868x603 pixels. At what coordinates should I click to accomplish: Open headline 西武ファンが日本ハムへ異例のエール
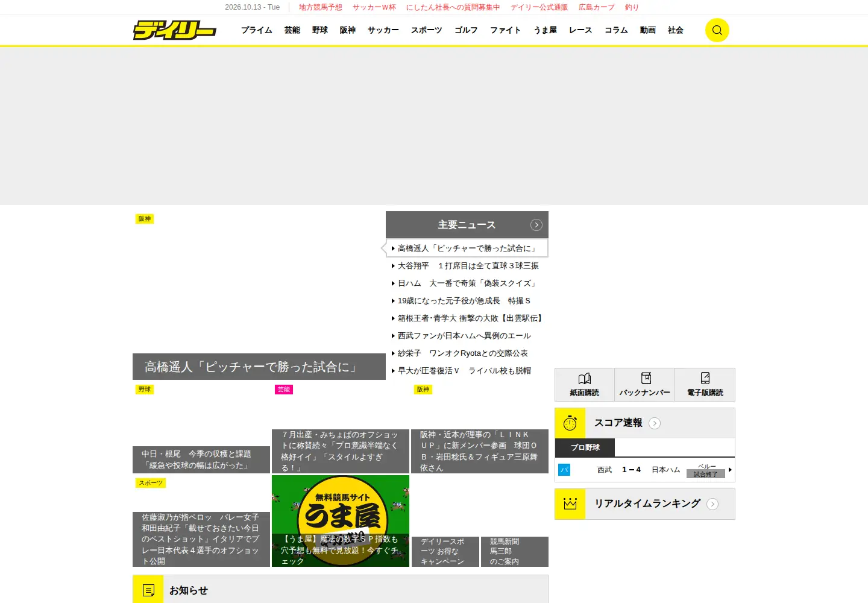coord(464,336)
